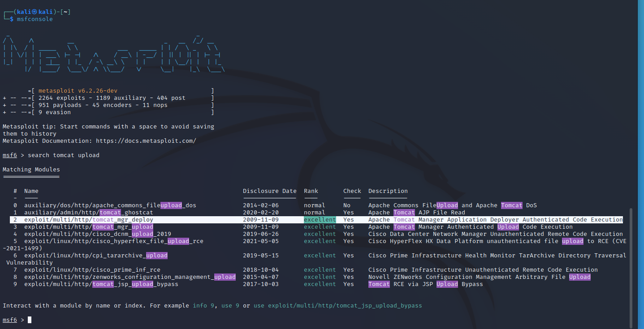Click module name tomcat_jsp_upload_bypass in table
This screenshot has width=644, height=329.
[x=101, y=284]
